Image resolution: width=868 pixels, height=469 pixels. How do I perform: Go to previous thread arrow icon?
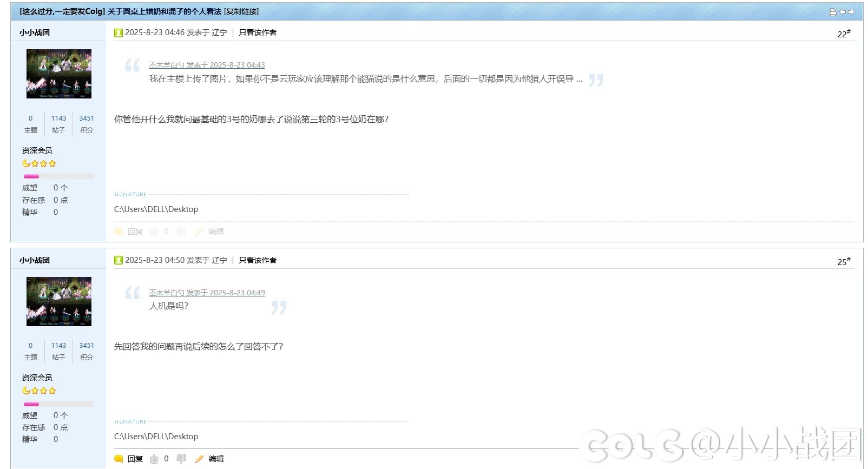[843, 11]
